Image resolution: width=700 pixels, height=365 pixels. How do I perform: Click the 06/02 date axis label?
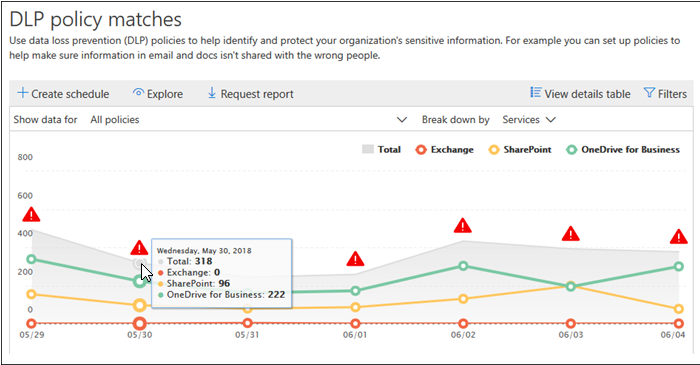[463, 335]
